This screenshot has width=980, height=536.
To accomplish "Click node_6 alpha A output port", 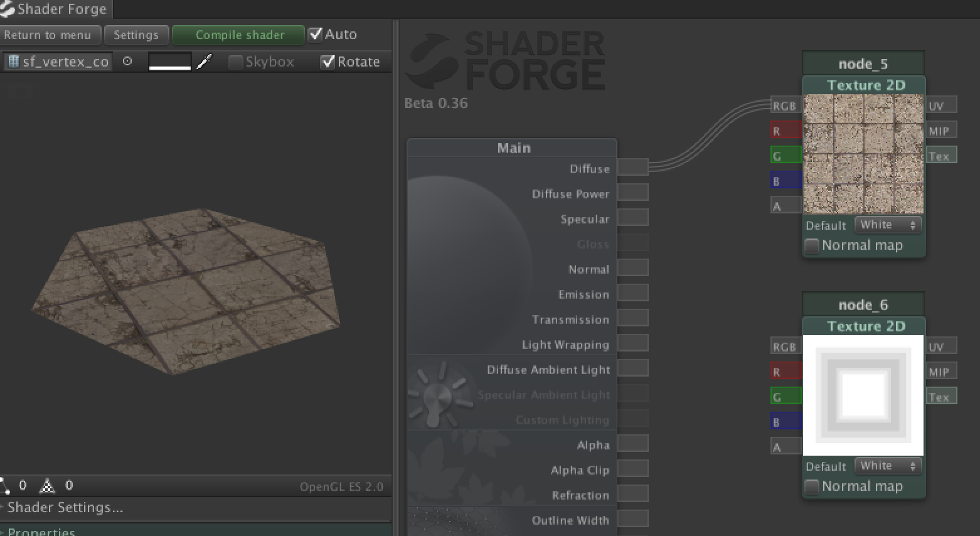I will pos(786,446).
